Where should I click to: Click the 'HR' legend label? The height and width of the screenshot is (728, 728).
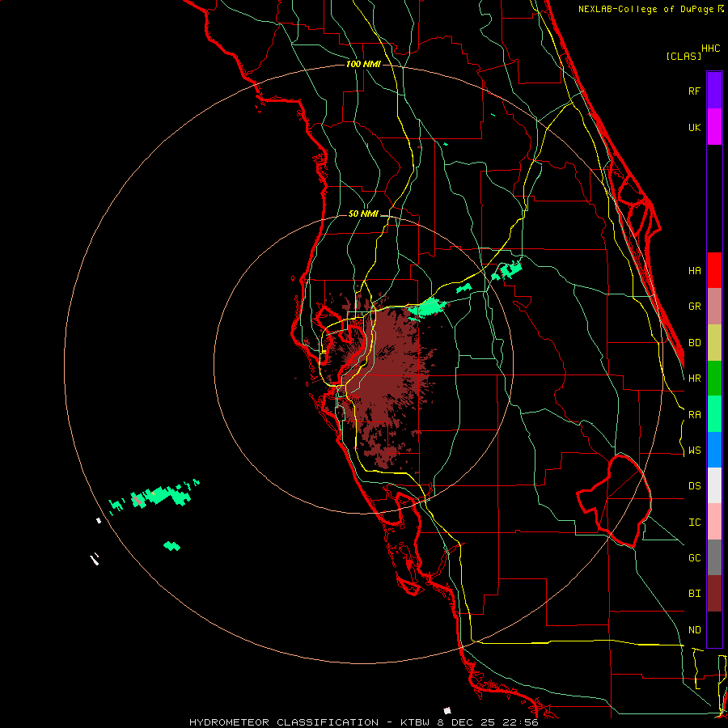[x=694, y=379]
